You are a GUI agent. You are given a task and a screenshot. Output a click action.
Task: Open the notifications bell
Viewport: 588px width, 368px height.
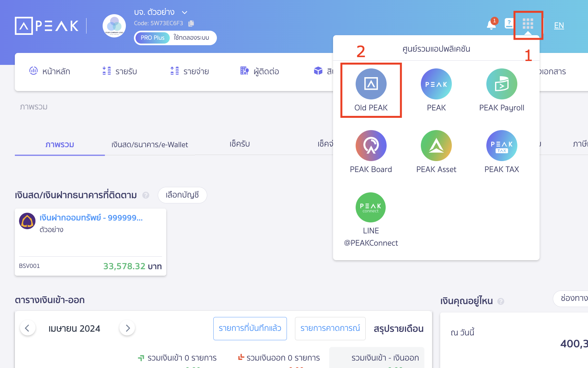coord(492,24)
